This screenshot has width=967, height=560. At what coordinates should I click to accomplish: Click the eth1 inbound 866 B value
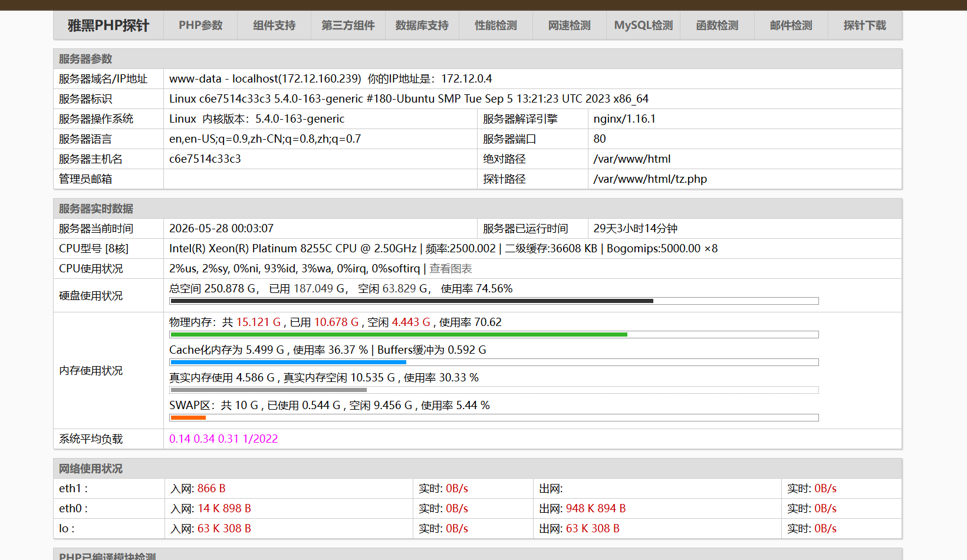pyautogui.click(x=212, y=488)
